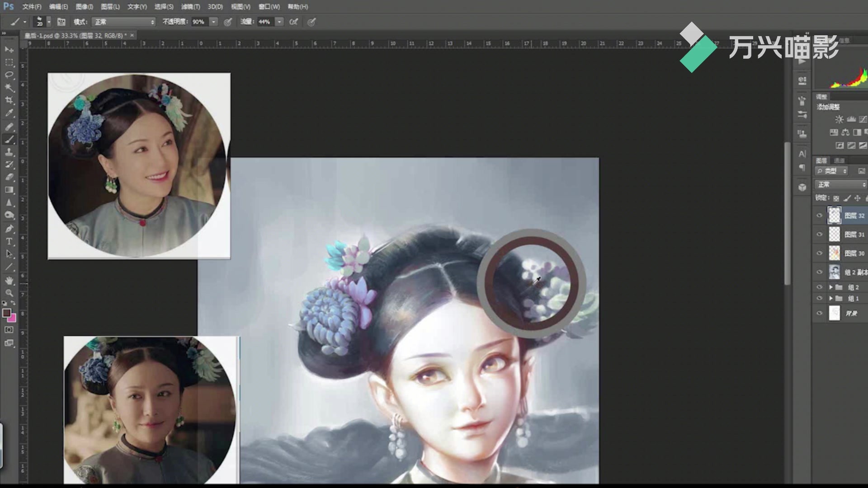
Task: Select the 图层 31 layer thumbnail
Action: pyautogui.click(x=834, y=234)
